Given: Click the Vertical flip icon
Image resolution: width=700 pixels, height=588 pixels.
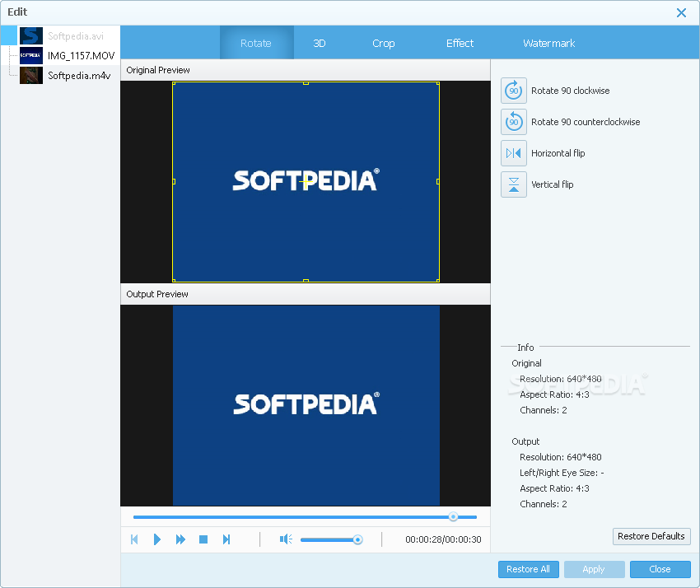Looking at the screenshot, I should point(514,184).
